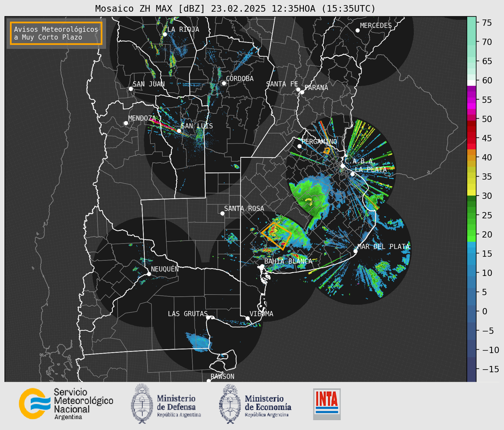The height and width of the screenshot is (430, 504).
Task: Click the C.A.B.A. city marker dot
Action: point(343,166)
